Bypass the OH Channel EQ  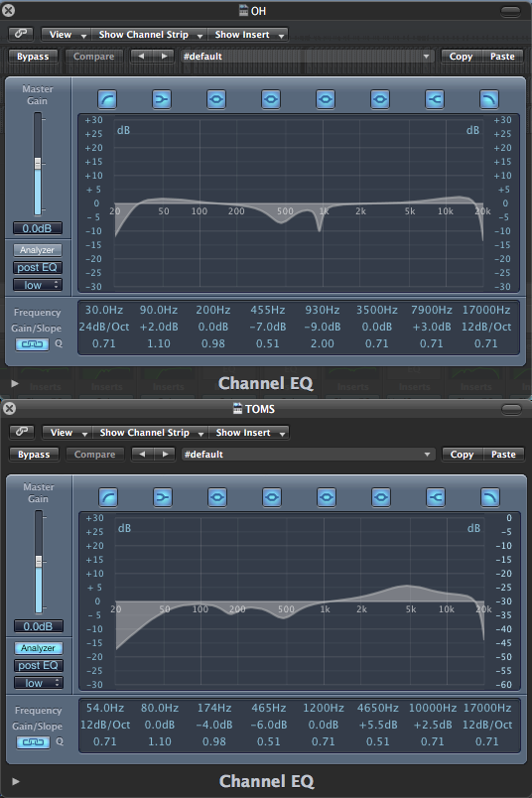tap(33, 57)
